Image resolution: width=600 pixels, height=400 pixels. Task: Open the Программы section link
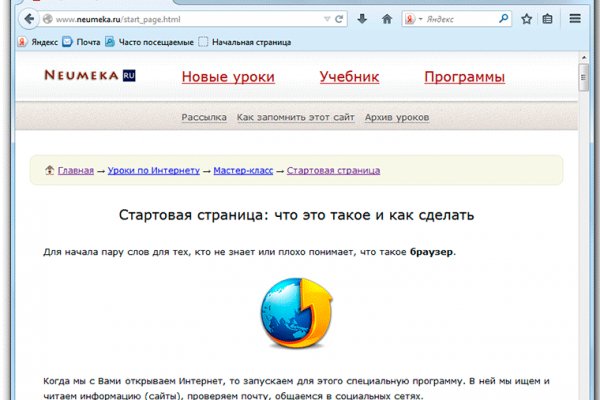tap(464, 77)
